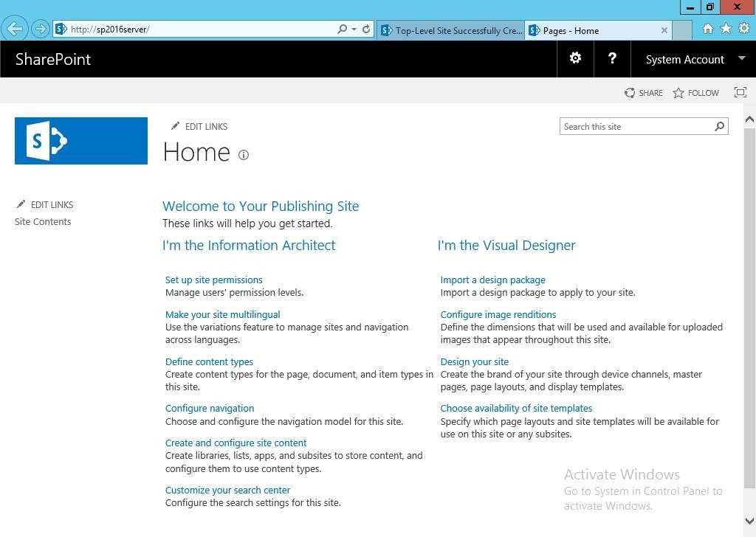Click the SharePoint title in the suite bar
Viewport: 756px width, 537px height.
[53, 59]
